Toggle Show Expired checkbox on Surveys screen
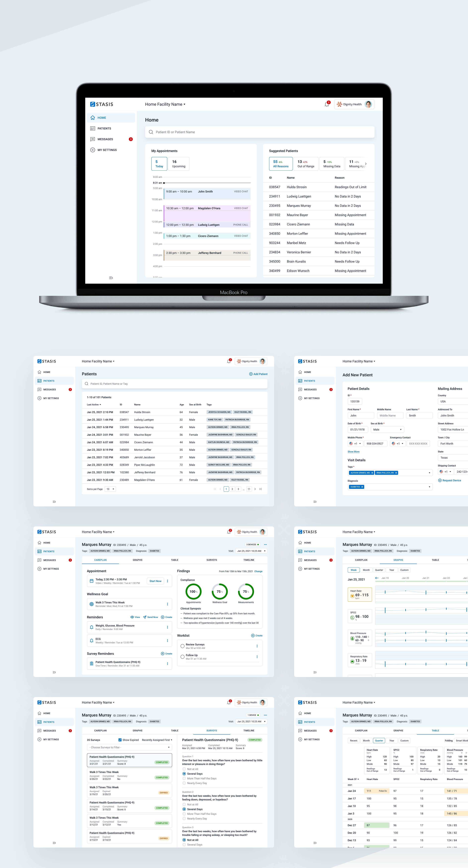The width and height of the screenshot is (468, 868). pyautogui.click(x=120, y=740)
